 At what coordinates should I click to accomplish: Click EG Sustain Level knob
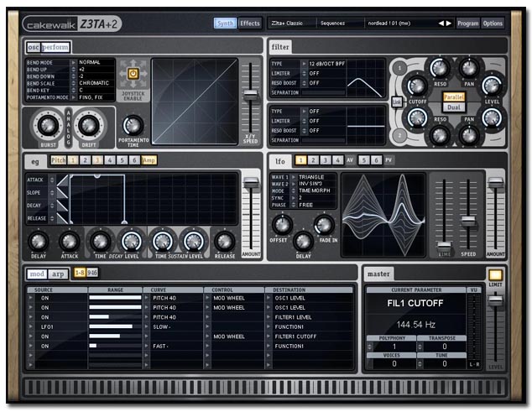click(x=193, y=242)
